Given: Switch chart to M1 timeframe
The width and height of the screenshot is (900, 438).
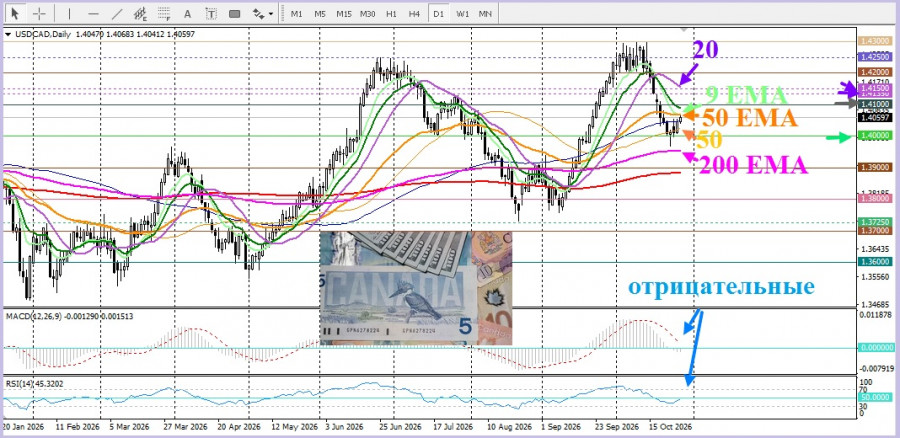Looking at the screenshot, I should point(296,13).
